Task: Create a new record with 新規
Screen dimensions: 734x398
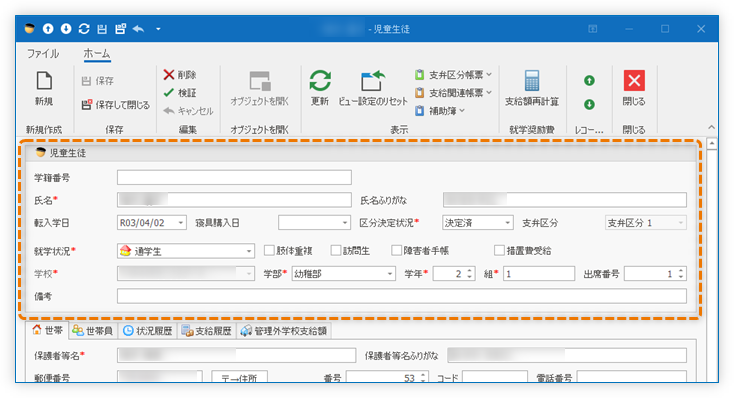Action: pos(44,88)
